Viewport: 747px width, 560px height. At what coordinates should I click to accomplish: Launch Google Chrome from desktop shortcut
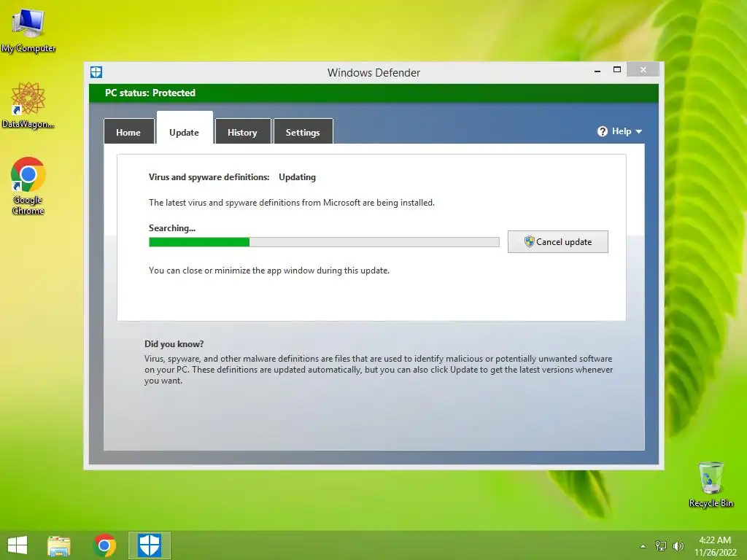[28, 186]
